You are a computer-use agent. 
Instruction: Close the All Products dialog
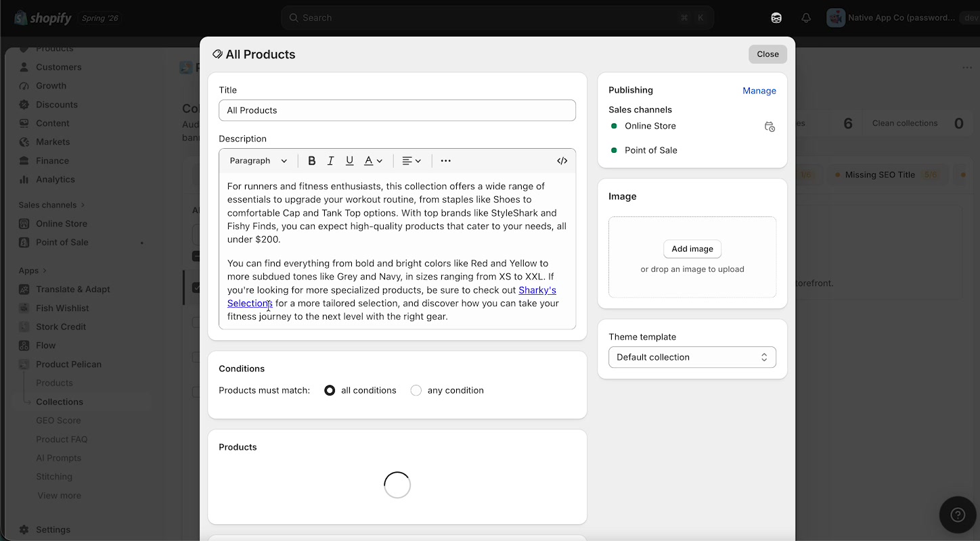[x=767, y=54]
